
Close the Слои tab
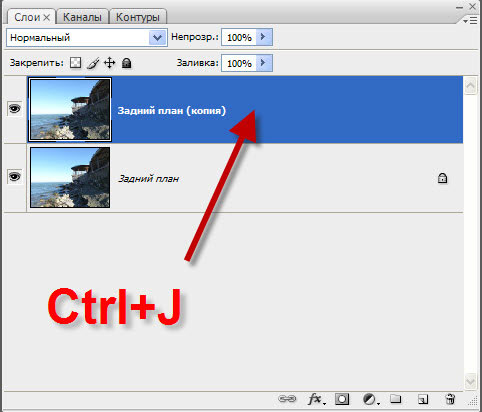[47, 18]
